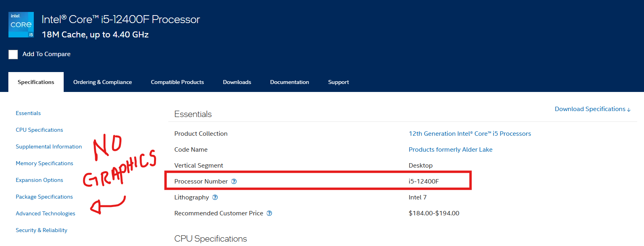This screenshot has height=246, width=644.
Task: Go to the Documentation tab
Action: click(289, 82)
